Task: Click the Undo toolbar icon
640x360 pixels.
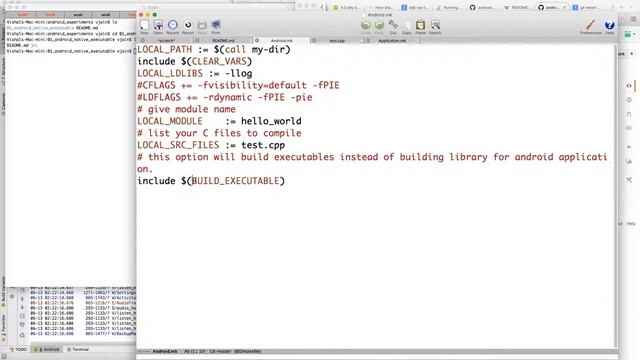Action: click(x=366, y=27)
